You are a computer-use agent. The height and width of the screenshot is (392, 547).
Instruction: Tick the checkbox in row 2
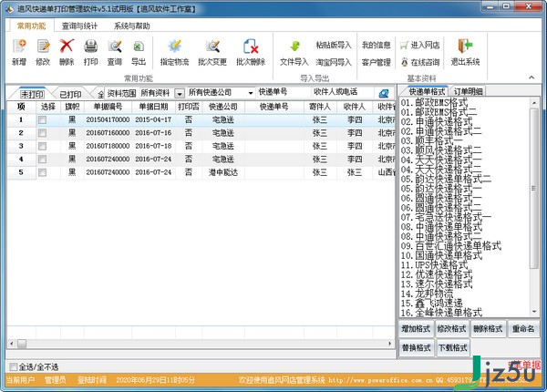42,133
